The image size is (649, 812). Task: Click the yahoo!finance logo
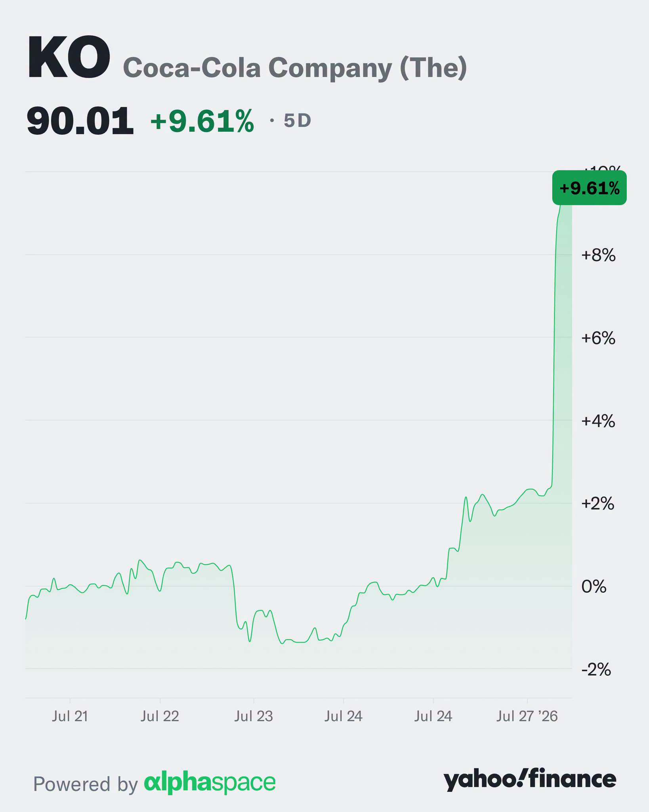(x=530, y=780)
